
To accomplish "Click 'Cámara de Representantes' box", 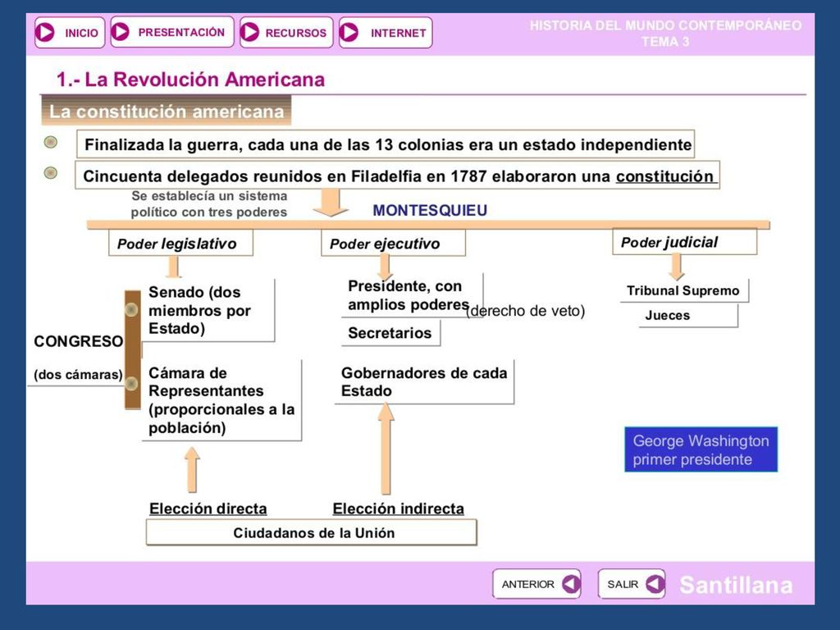I will (221, 400).
